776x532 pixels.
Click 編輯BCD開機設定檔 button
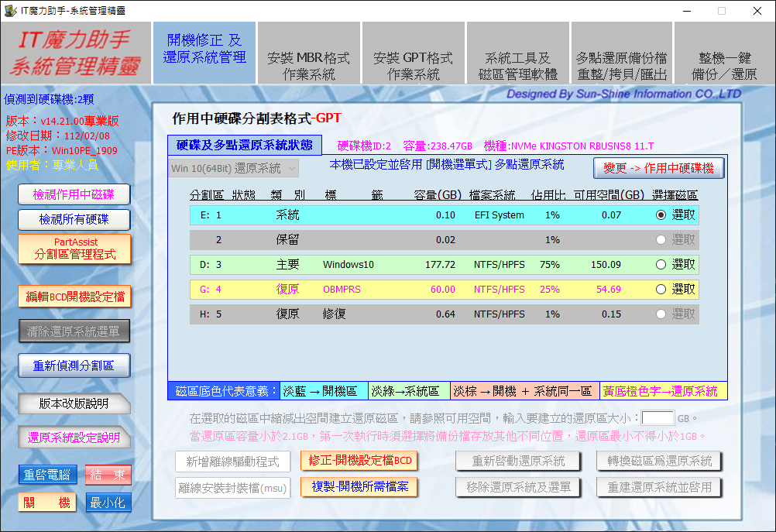pyautogui.click(x=74, y=296)
